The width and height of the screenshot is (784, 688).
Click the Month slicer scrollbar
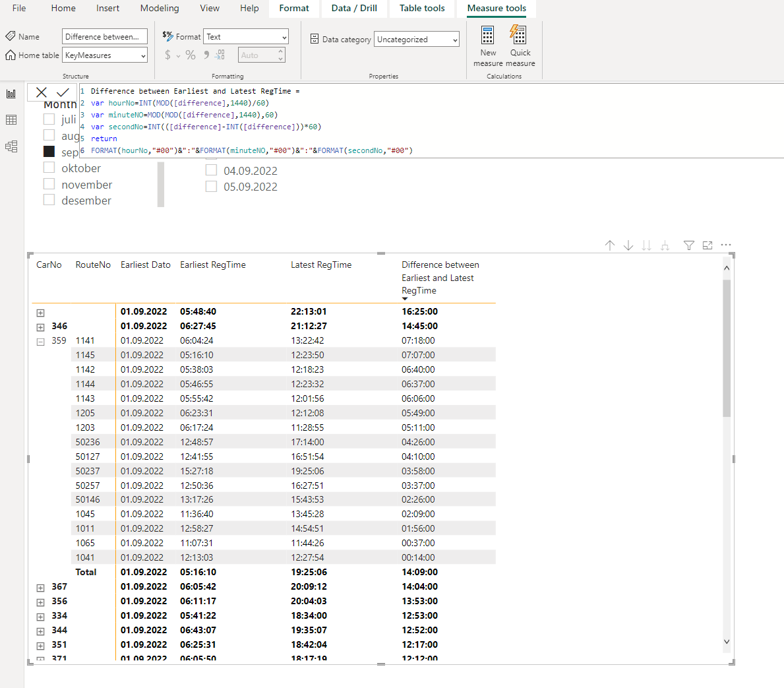(160, 184)
